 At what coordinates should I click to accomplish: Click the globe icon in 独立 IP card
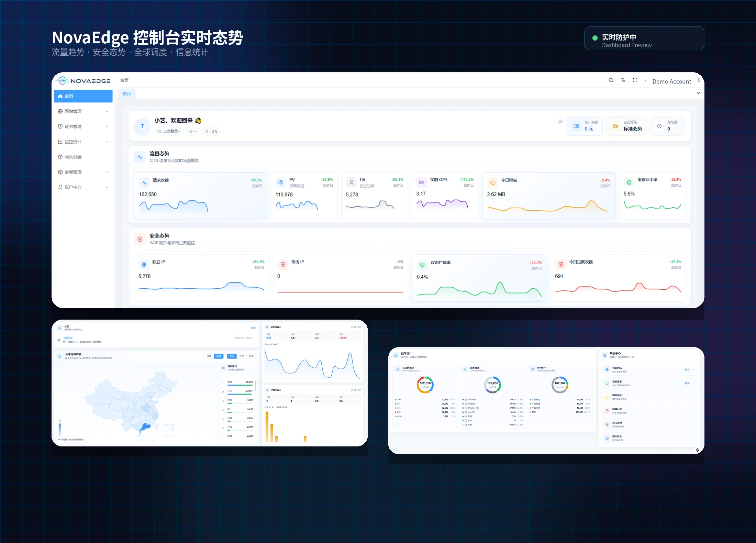(144, 265)
